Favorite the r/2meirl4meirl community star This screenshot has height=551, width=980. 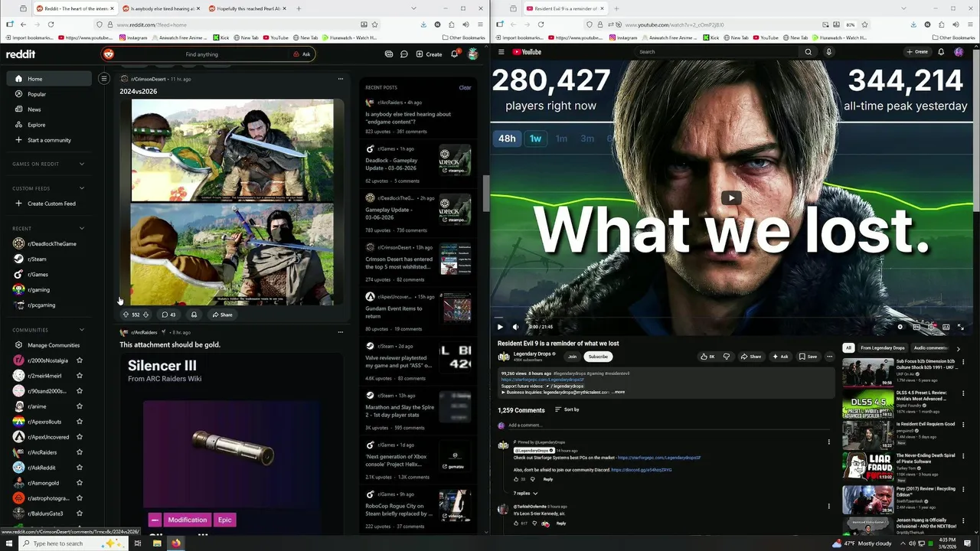[80, 376]
